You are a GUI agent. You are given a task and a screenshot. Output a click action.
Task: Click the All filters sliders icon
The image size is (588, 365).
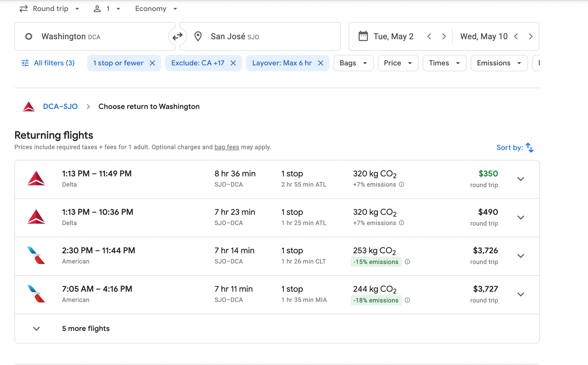pyautogui.click(x=25, y=63)
